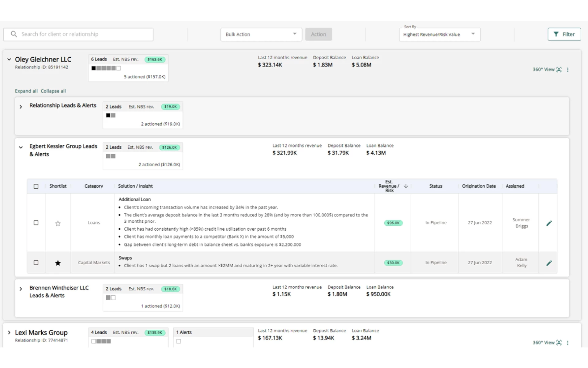Click the Solution / Insight column header
The height and width of the screenshot is (368, 588).
(135, 186)
